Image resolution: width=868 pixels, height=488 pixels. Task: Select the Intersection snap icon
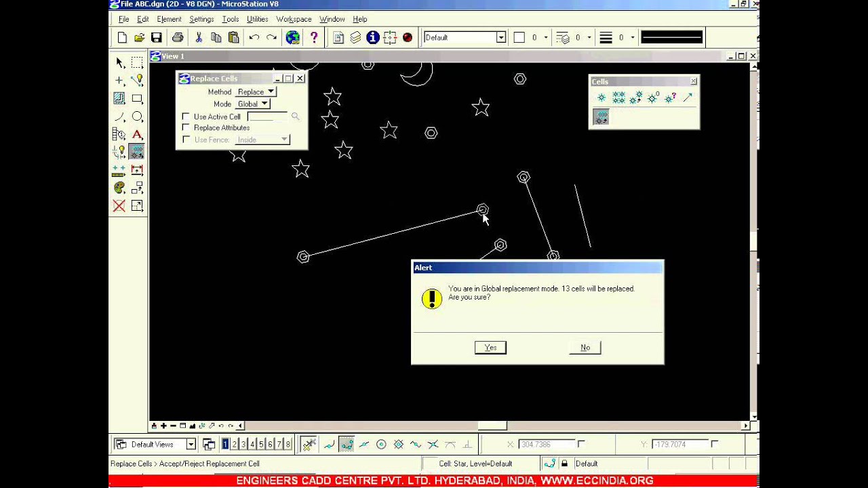[x=433, y=445]
